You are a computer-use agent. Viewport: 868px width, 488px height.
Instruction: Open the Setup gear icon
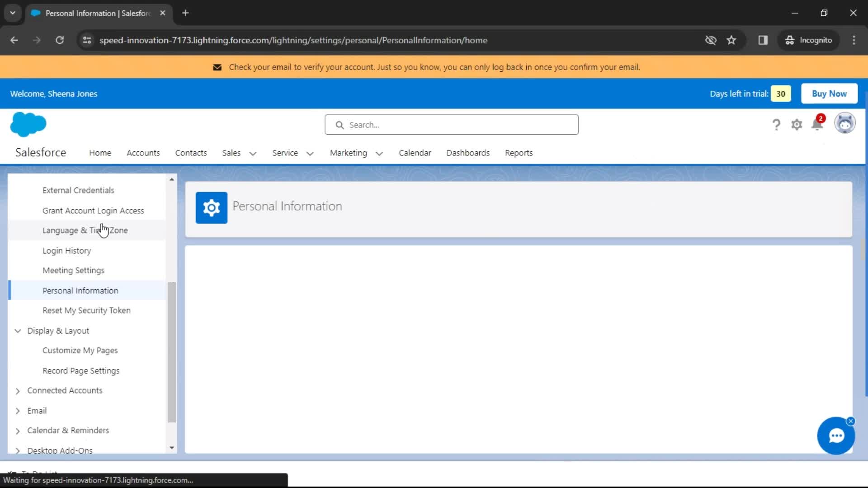(x=797, y=125)
